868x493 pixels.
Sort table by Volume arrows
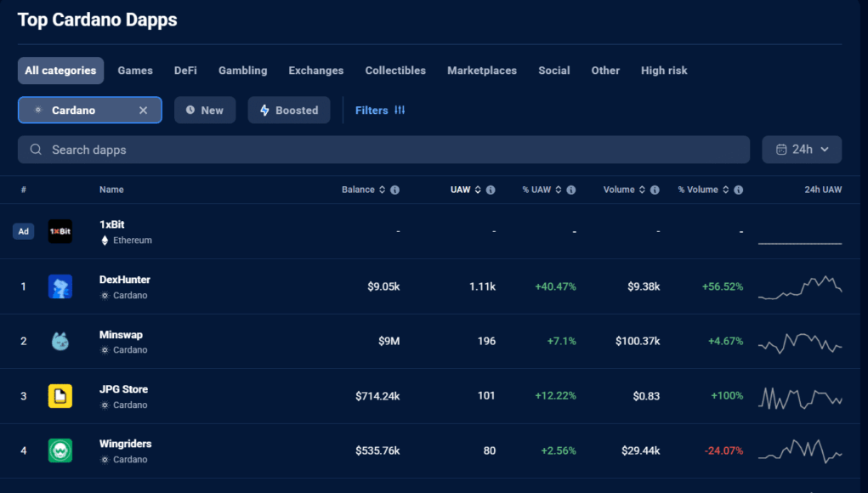point(642,190)
